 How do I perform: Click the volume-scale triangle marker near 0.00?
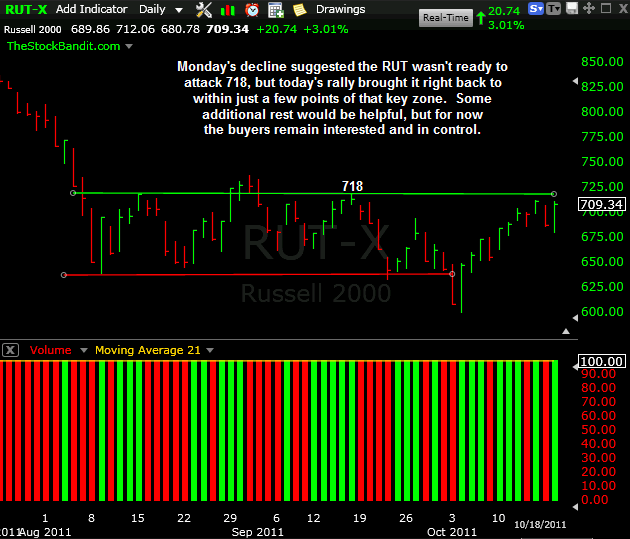[x=575, y=507]
